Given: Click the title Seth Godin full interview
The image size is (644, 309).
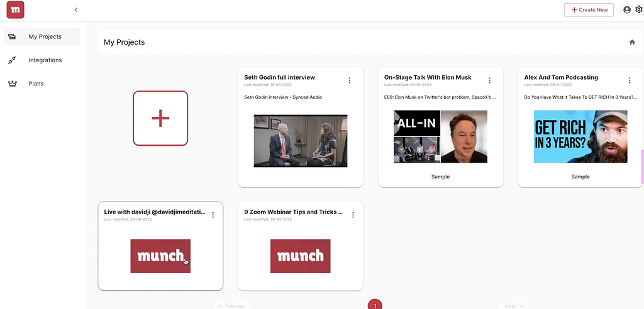Looking at the screenshot, I should tap(279, 77).
